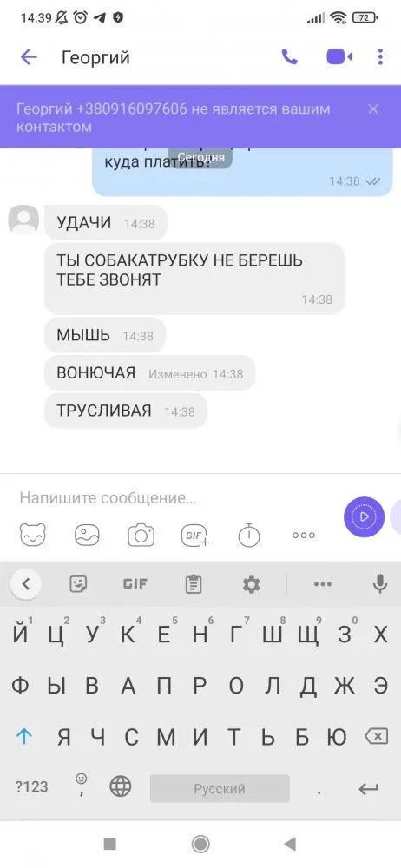
Task: Collapse the keyboard toolbar with chevron
Action: 25,584
